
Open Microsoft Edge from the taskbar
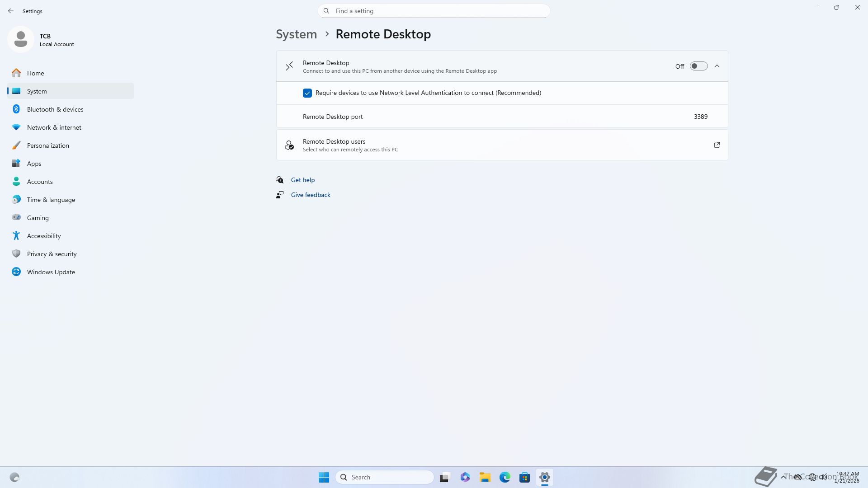coord(505,477)
